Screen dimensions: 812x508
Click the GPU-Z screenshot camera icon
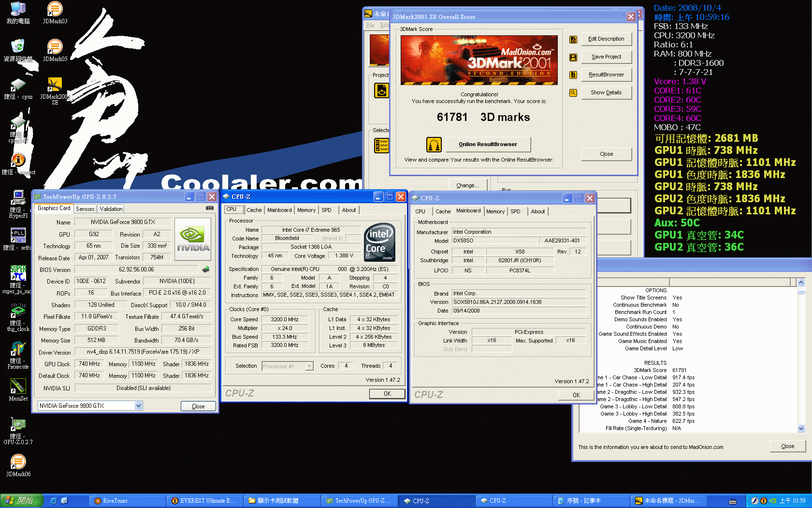click(x=209, y=208)
